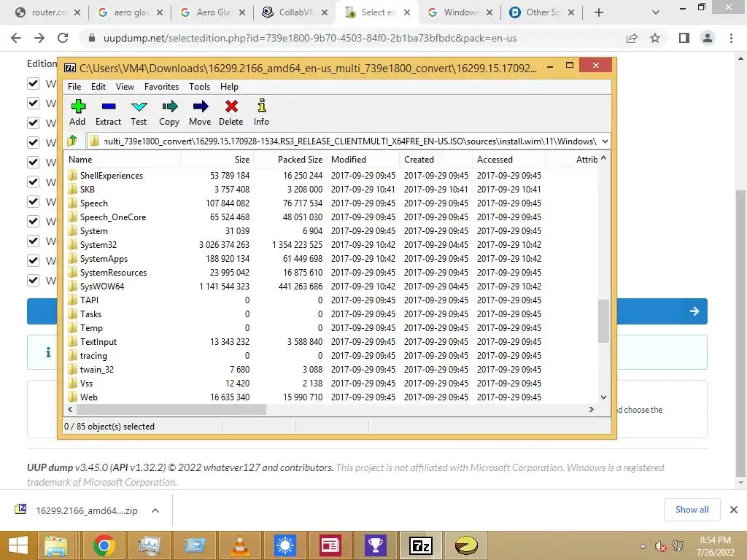This screenshot has width=747, height=560.
Task: Uncheck the sixth edition checkbox
Action: pyautogui.click(x=33, y=182)
